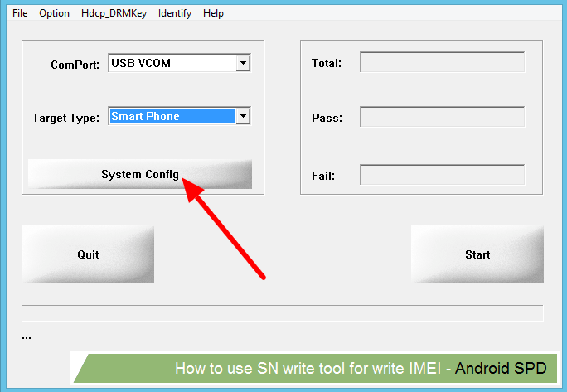Click the Target Type label
The width and height of the screenshot is (567, 392).
click(x=65, y=118)
